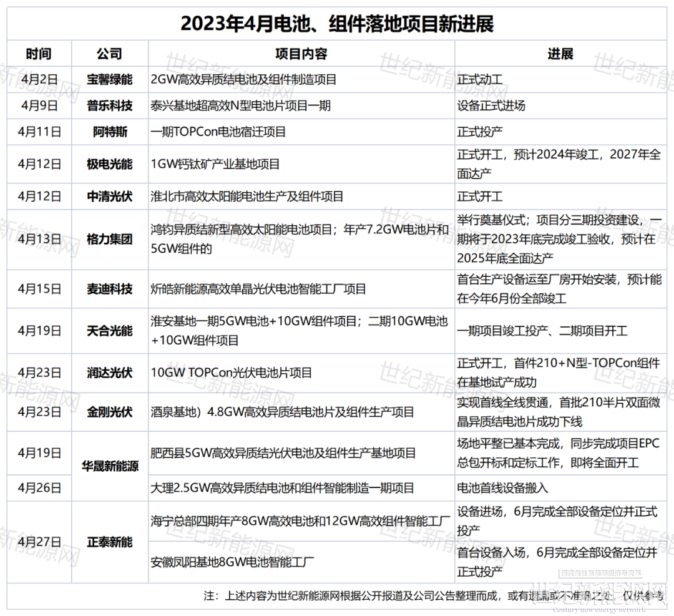The width and height of the screenshot is (674, 616).
Task: Click the "进展" column header
Action: click(x=560, y=54)
